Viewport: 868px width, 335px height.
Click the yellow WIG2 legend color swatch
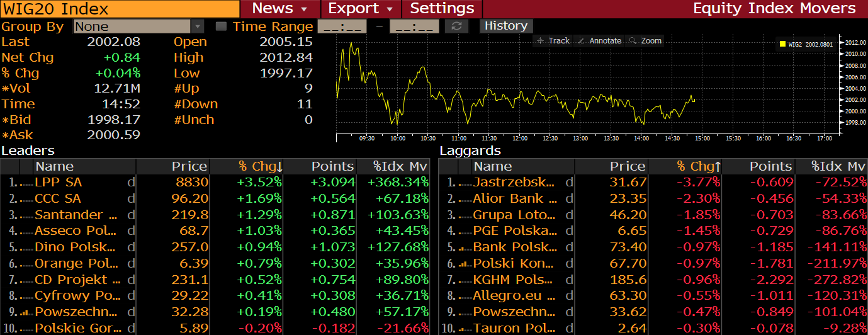[x=782, y=44]
